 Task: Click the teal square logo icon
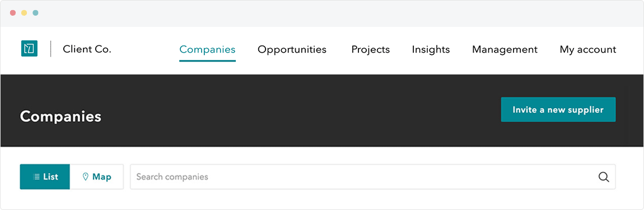tap(30, 49)
